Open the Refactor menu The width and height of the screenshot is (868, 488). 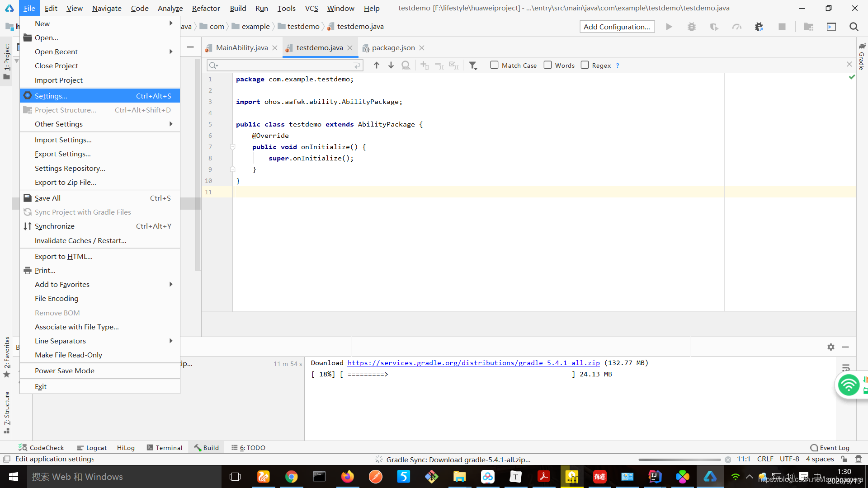[x=206, y=8]
